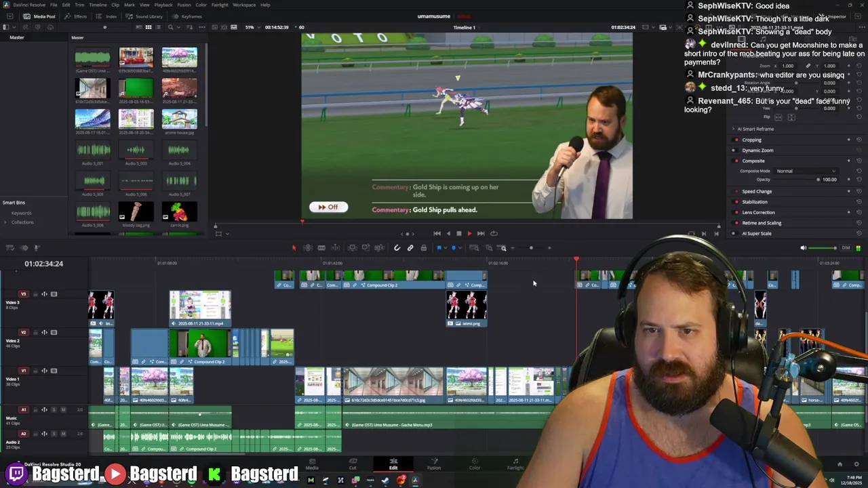Open media pool search magnifier
868x488 pixels.
click(x=170, y=27)
